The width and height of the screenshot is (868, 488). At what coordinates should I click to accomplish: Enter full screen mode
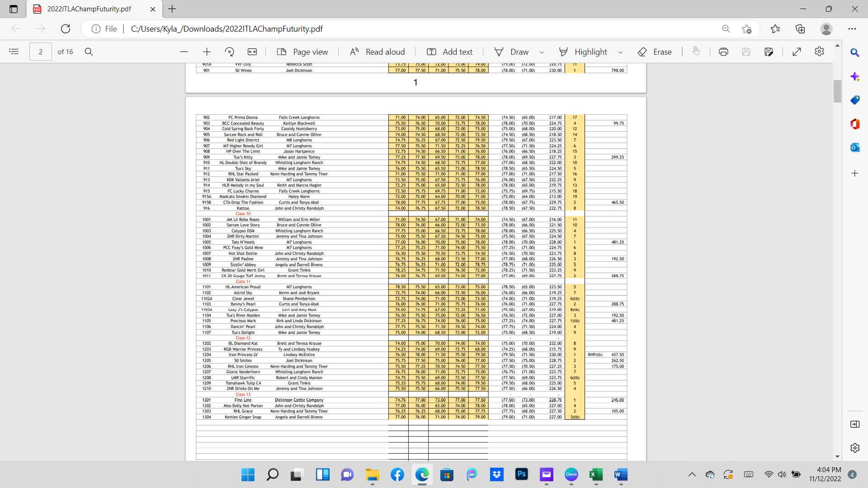(x=797, y=52)
